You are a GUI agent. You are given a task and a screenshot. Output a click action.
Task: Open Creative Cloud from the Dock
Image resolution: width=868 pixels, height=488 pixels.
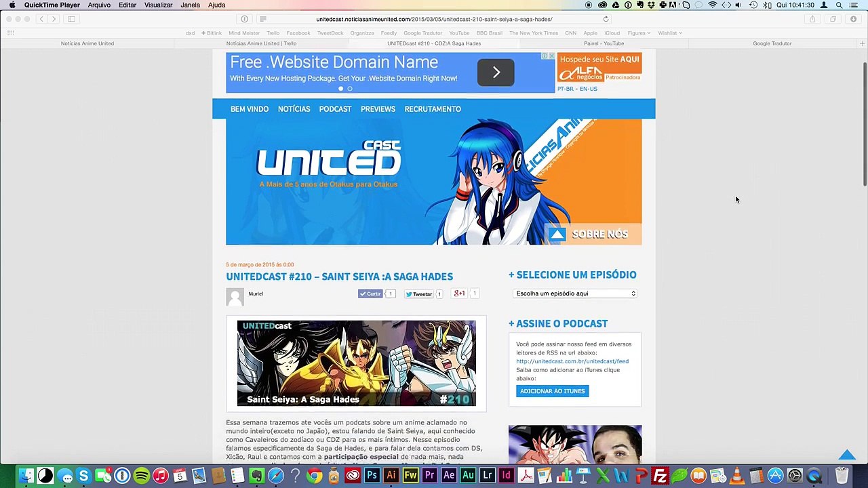click(x=353, y=476)
